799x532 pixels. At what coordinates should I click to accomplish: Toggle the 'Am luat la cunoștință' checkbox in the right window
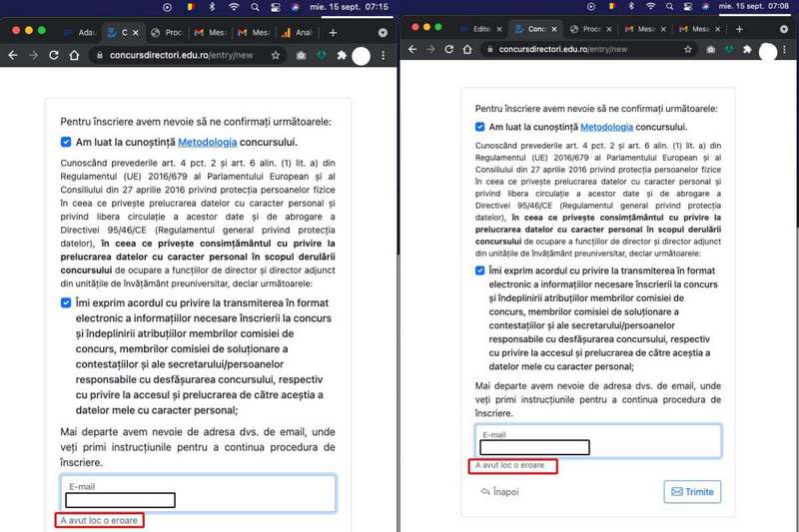point(480,128)
